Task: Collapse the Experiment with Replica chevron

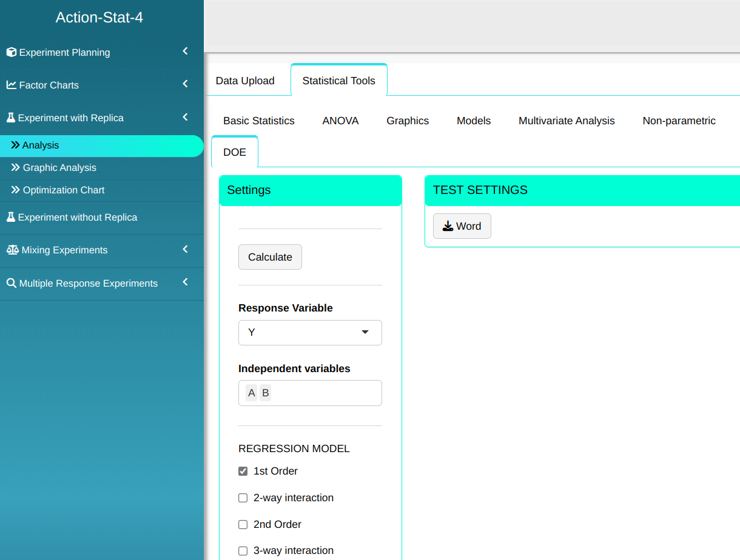Action: tap(186, 117)
